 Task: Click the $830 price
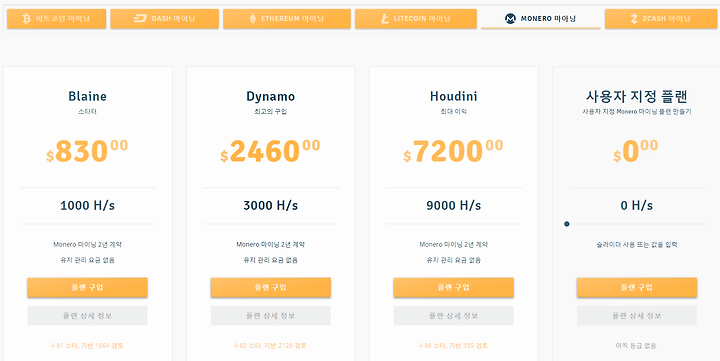click(87, 151)
